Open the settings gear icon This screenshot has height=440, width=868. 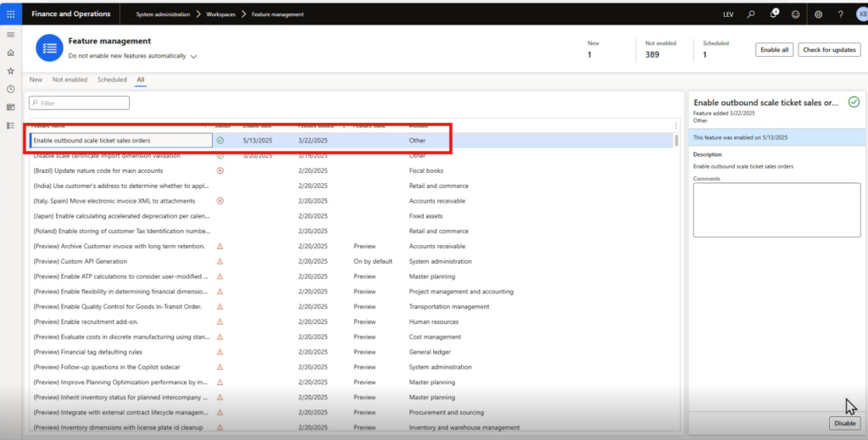tap(818, 14)
